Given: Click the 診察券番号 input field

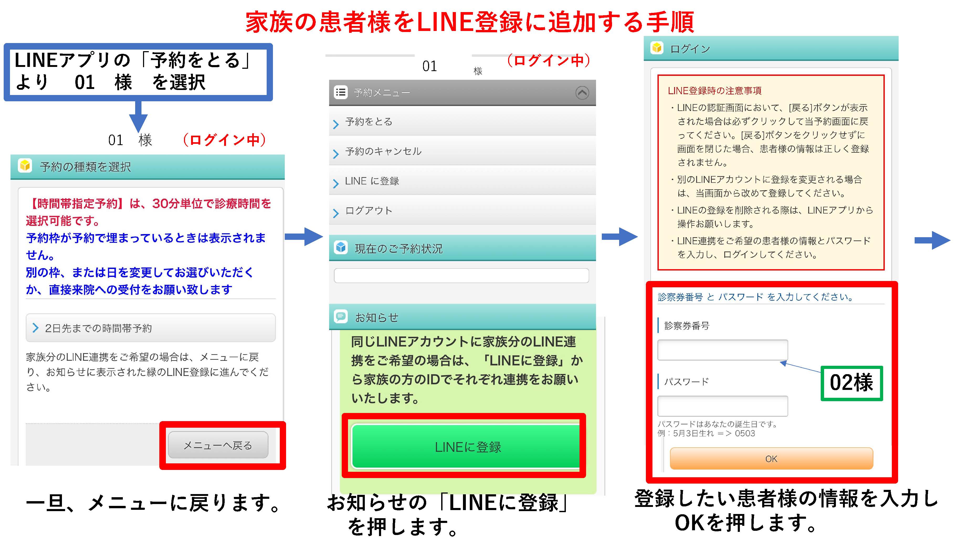Looking at the screenshot, I should (x=723, y=350).
